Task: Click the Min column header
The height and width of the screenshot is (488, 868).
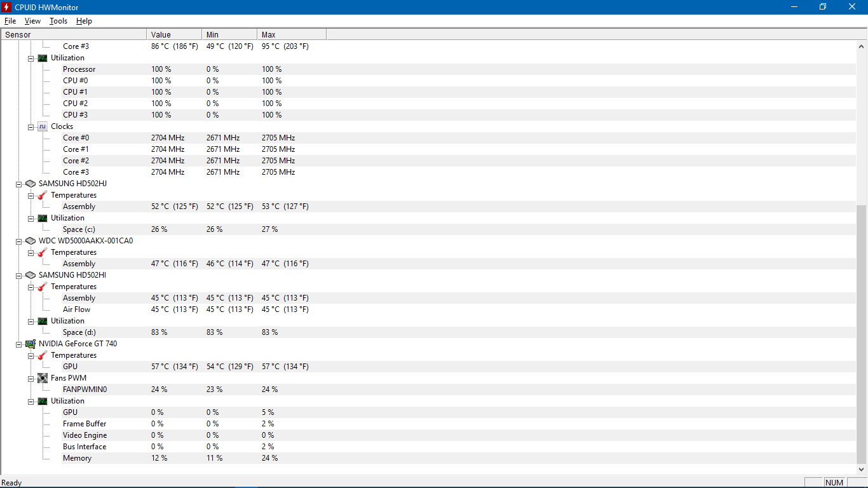Action: point(229,34)
